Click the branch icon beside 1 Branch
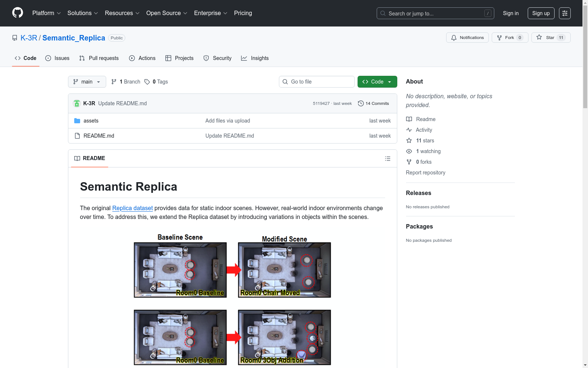Image resolution: width=588 pixels, height=368 pixels. coord(114,82)
